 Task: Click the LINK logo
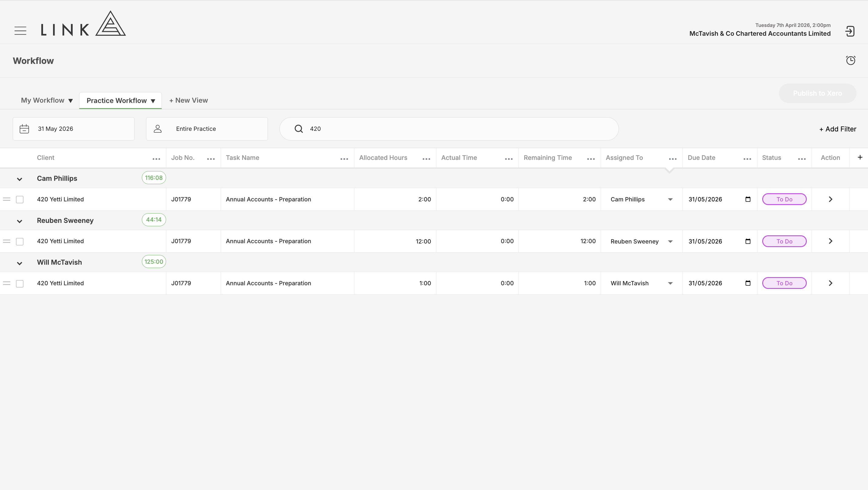pyautogui.click(x=83, y=23)
